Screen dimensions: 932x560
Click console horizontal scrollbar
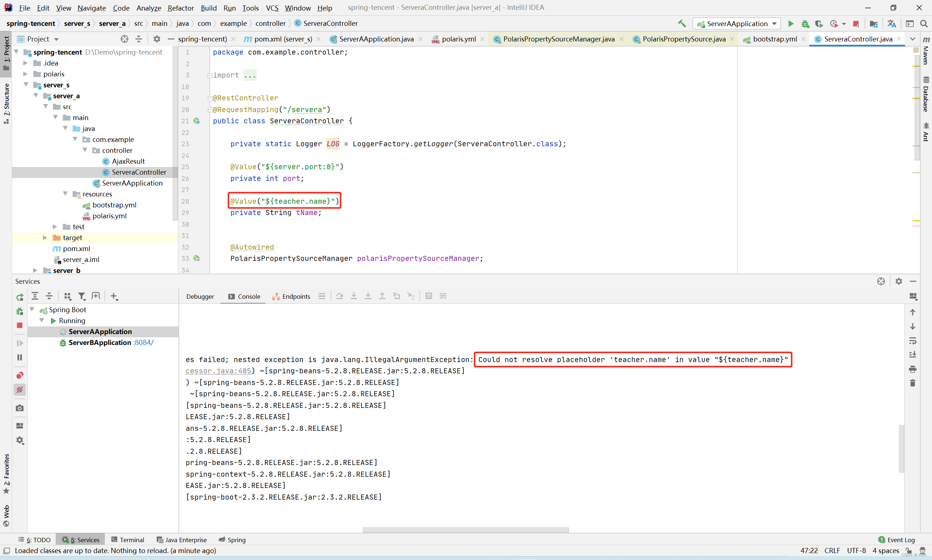[x=465, y=530]
